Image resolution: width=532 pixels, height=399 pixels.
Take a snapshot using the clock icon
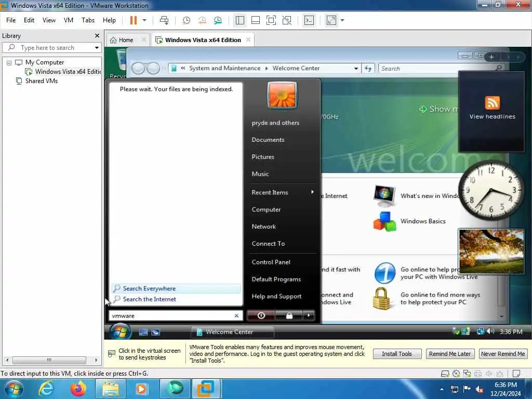coord(186,20)
